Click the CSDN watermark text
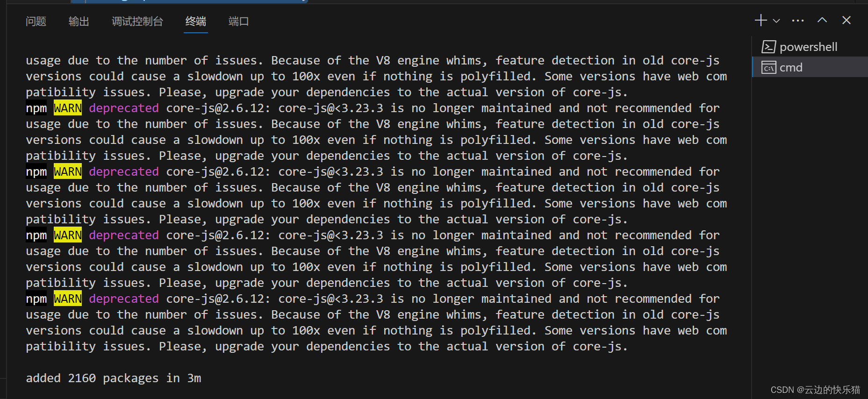This screenshot has width=868, height=399. coord(815,390)
